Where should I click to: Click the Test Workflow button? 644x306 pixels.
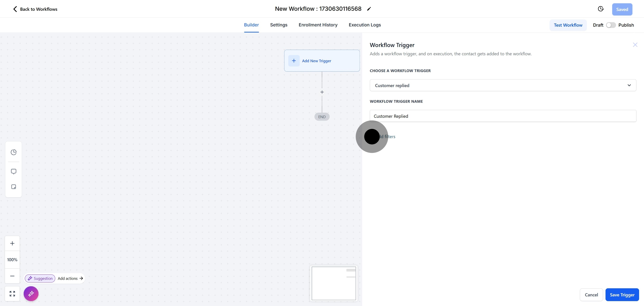568,25
